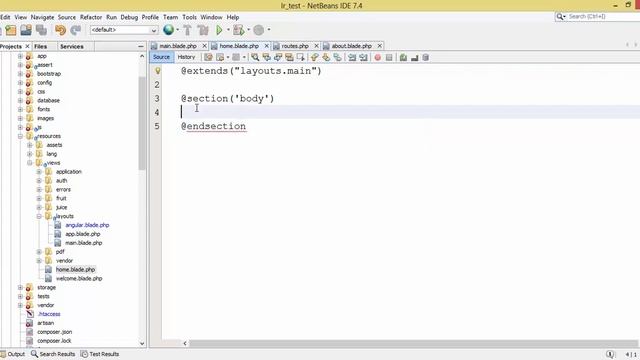Click the Next Bookmark editor icon

[326, 58]
